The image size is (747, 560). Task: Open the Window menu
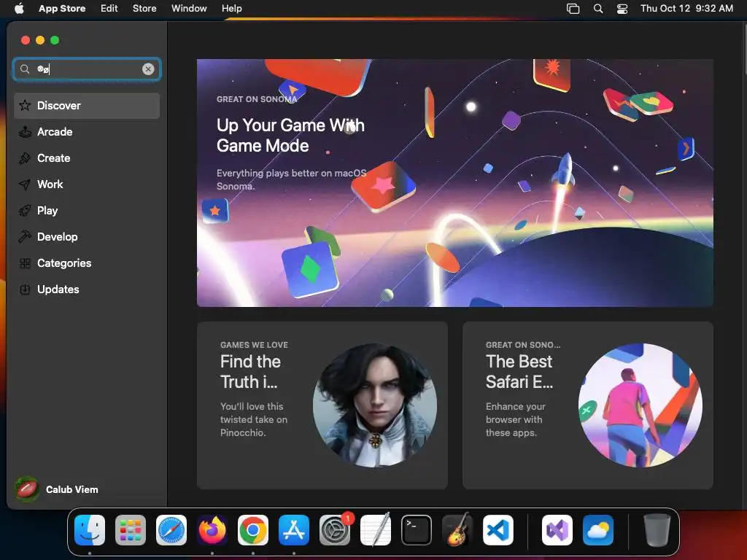pos(189,8)
